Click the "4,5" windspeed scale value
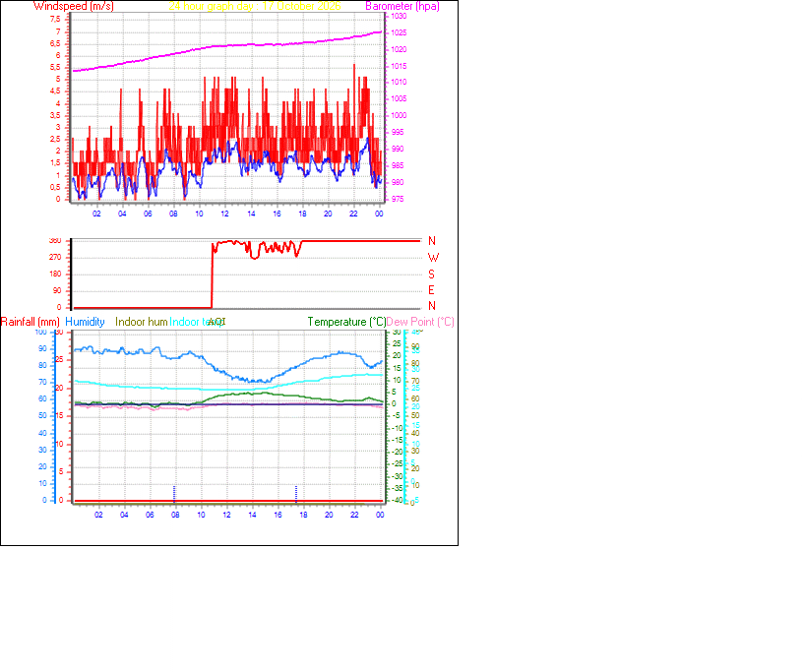803x672 pixels. tap(55, 92)
